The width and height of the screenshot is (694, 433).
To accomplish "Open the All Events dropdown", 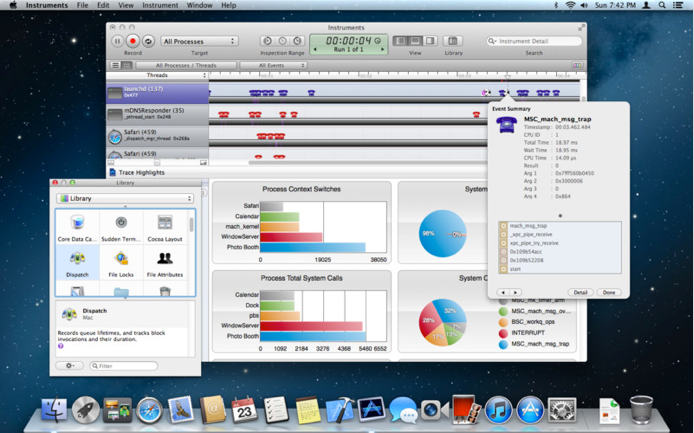I will 274,66.
